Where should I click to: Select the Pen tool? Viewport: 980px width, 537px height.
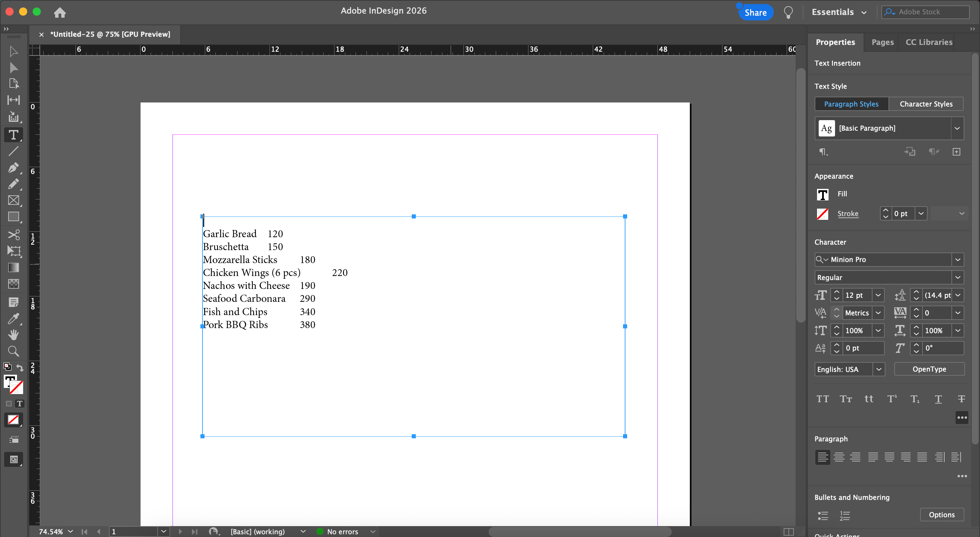click(x=13, y=168)
